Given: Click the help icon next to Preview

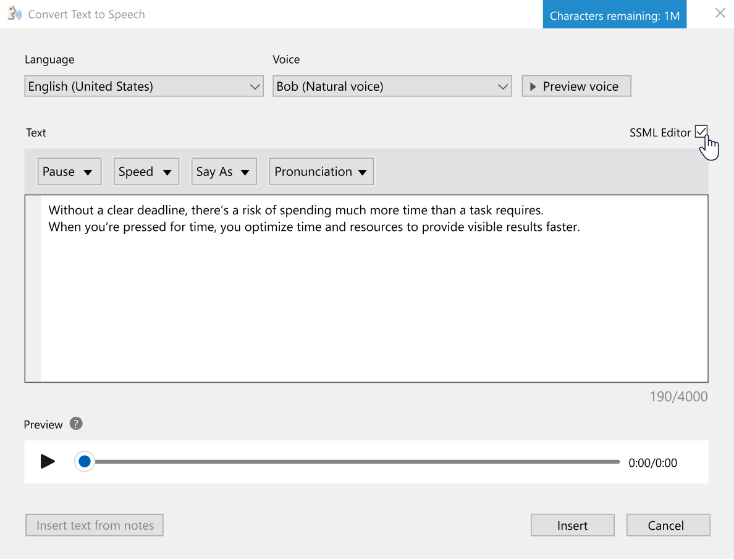Looking at the screenshot, I should (x=76, y=424).
